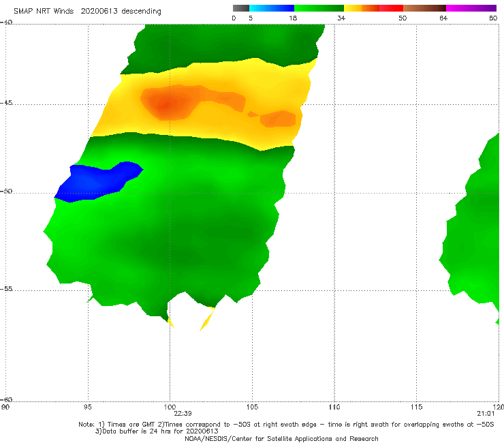Screen dimensions: 504x443
Task: Click the longitude label '90'
Action: [5, 407]
